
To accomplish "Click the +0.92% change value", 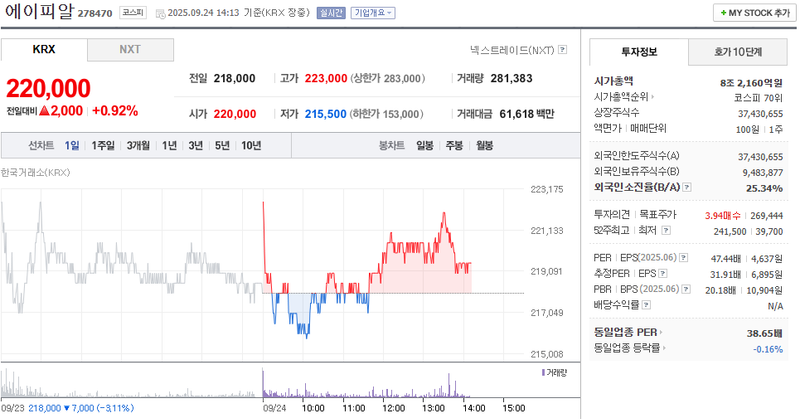I will click(x=115, y=111).
